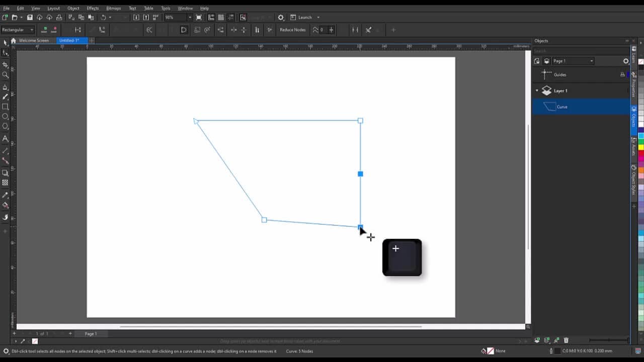Click the Add Nodes green icon

click(x=44, y=30)
